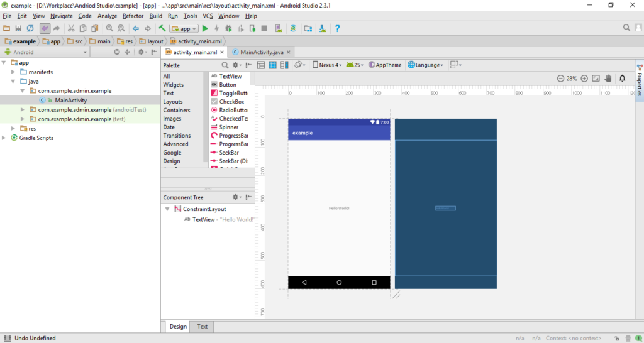Click the Save All floppy icon
The image size is (644, 343).
[18, 28]
